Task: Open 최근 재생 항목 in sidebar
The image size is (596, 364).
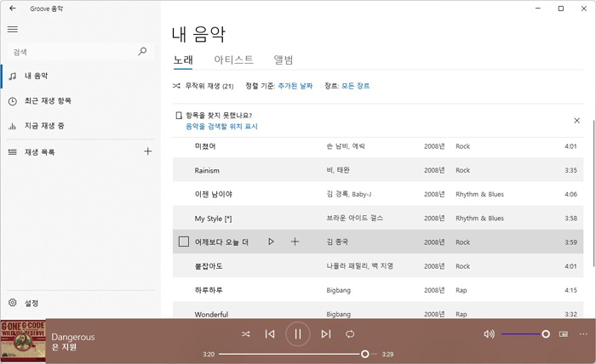Action: tap(81, 101)
